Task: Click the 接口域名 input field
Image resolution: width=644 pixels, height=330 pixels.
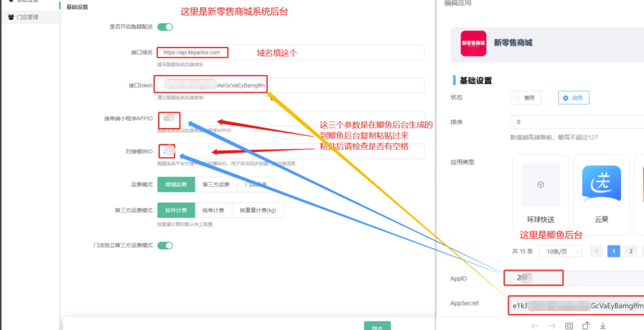Action: click(324, 52)
